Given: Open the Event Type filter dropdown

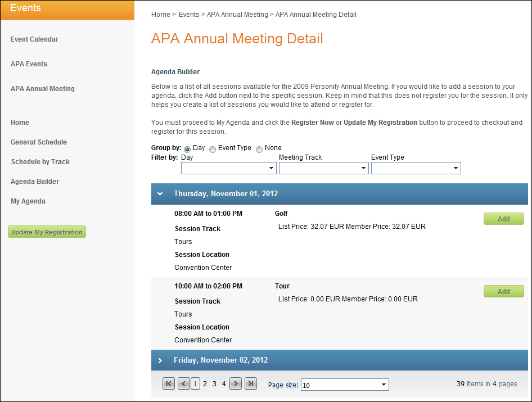Looking at the screenshot, I should [416, 168].
